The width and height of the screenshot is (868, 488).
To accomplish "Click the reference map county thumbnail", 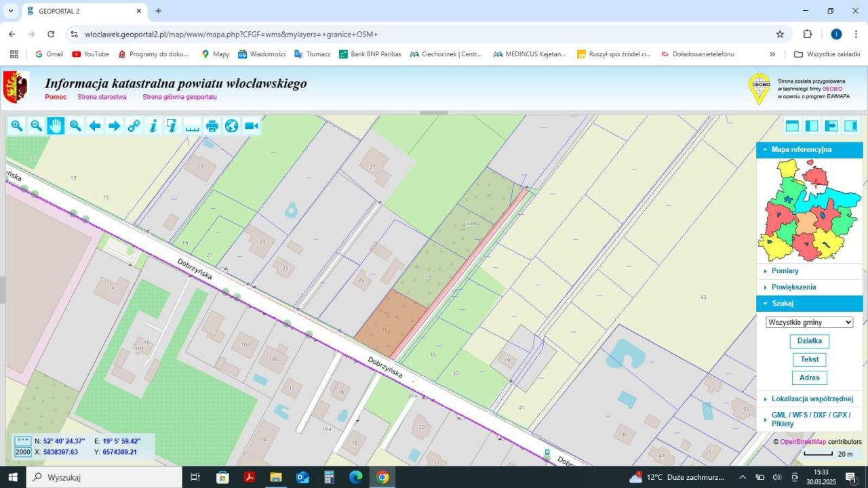I will (810, 210).
